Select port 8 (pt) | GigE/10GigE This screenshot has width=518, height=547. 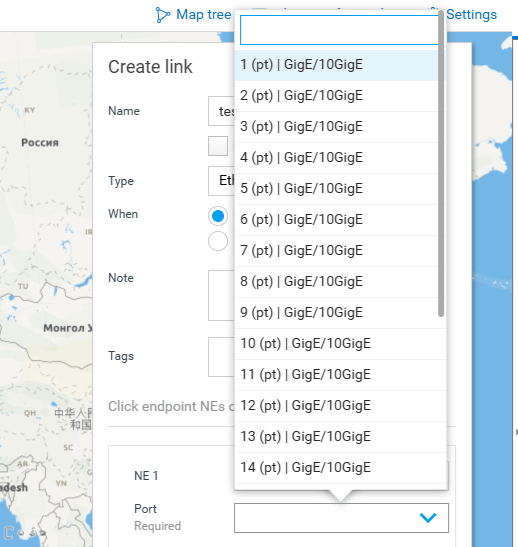[337, 282]
